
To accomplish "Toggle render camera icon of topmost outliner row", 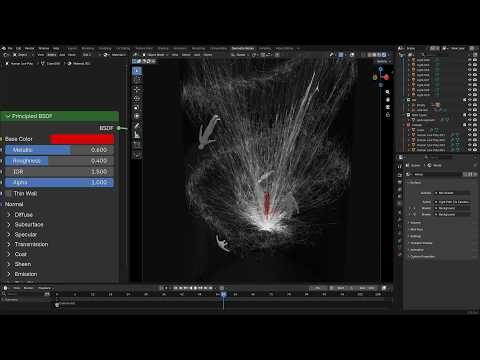I will [475, 60].
